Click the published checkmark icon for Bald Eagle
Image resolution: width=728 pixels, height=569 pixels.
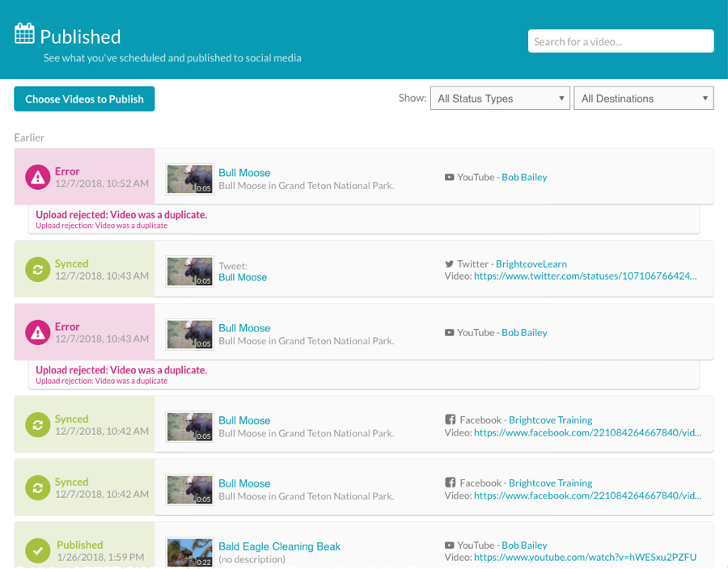(x=38, y=550)
